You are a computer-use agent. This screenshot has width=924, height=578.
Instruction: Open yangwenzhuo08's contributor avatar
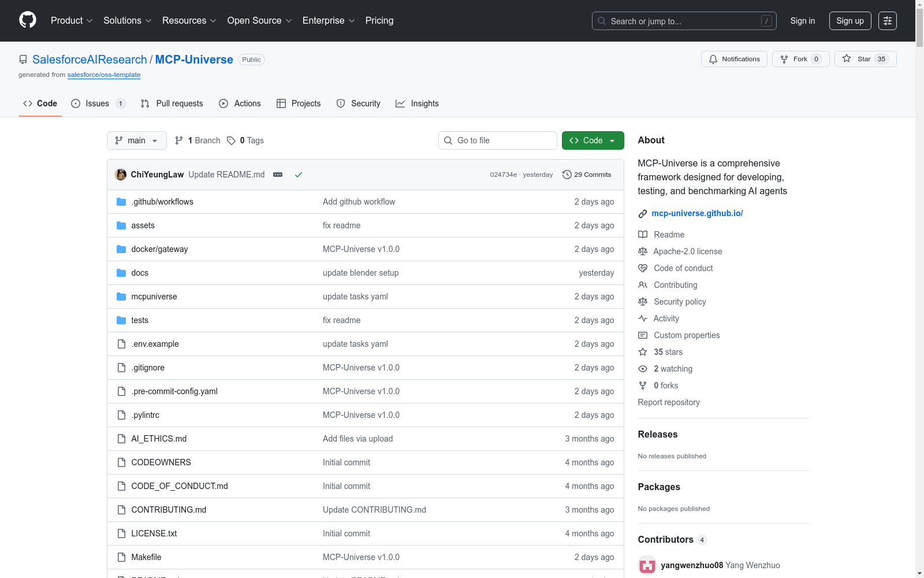pyautogui.click(x=647, y=565)
